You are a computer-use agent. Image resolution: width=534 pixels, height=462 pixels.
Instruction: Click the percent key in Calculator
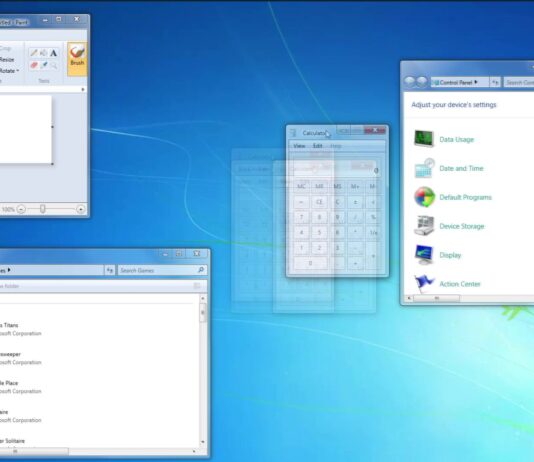pos(373,217)
